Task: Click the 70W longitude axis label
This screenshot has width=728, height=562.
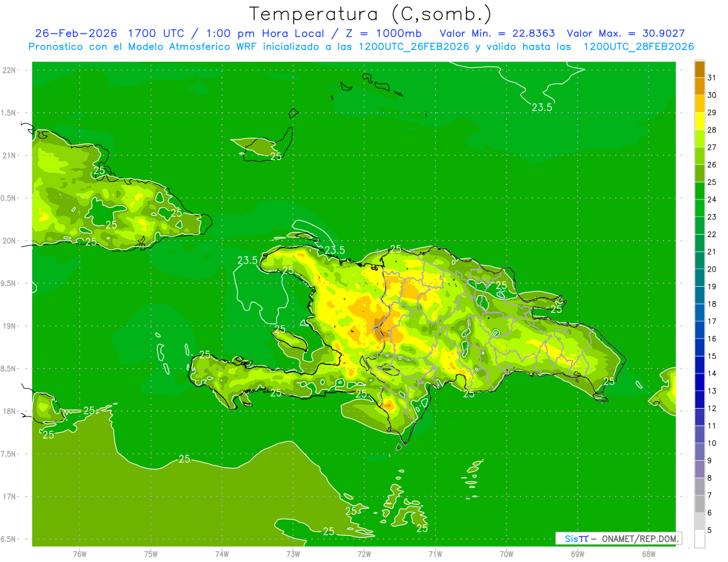Action: (507, 554)
